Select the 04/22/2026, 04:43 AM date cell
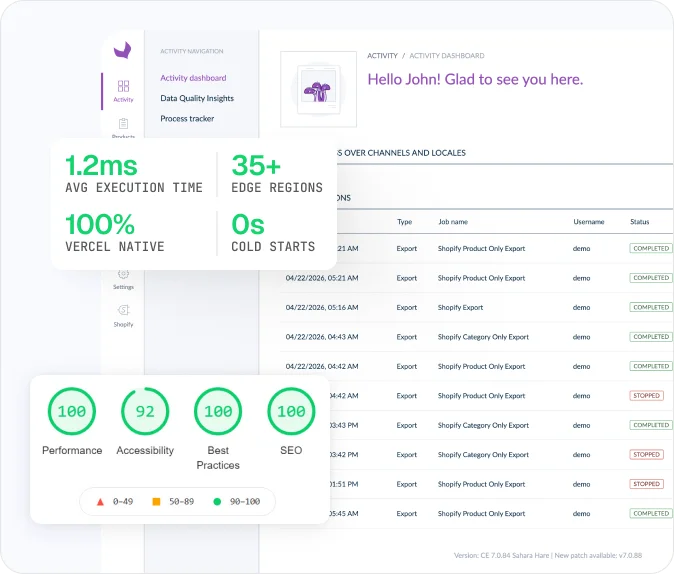The width and height of the screenshot is (674, 574). pos(322,337)
